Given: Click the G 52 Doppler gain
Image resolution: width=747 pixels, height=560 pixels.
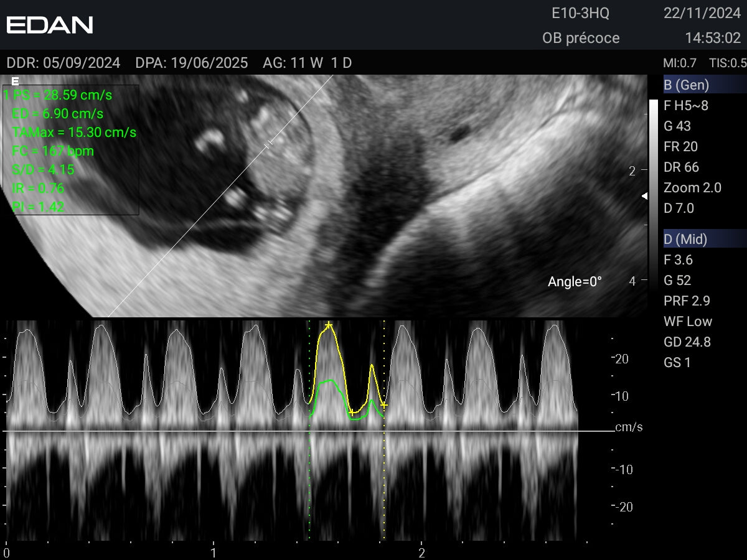Looking at the screenshot, I should coord(677,280).
